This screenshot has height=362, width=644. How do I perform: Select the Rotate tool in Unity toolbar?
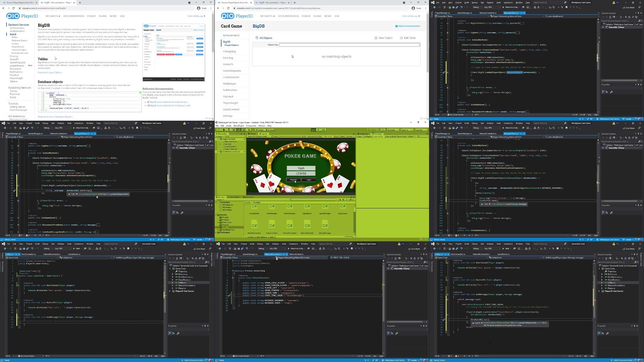tap(229, 130)
